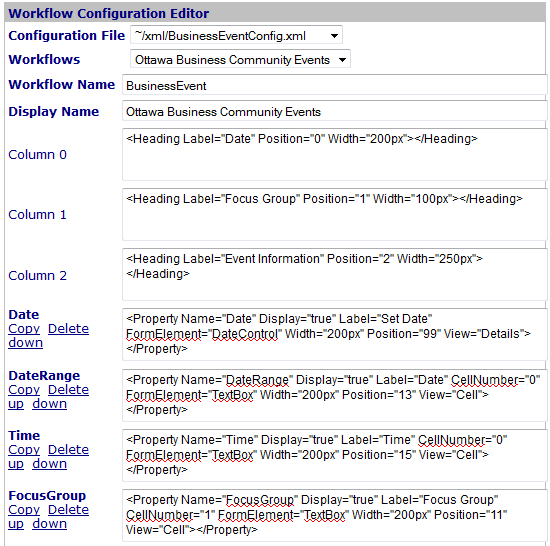The width and height of the screenshot is (550, 546).
Task: Edit the Column 1 heading textarea
Action: 335,215
